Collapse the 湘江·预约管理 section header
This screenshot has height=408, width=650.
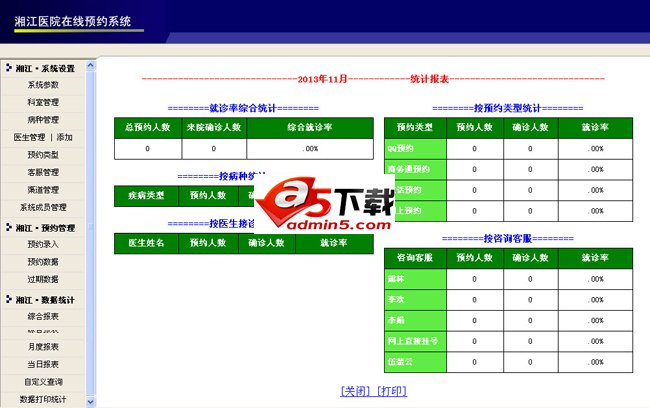[x=43, y=228]
